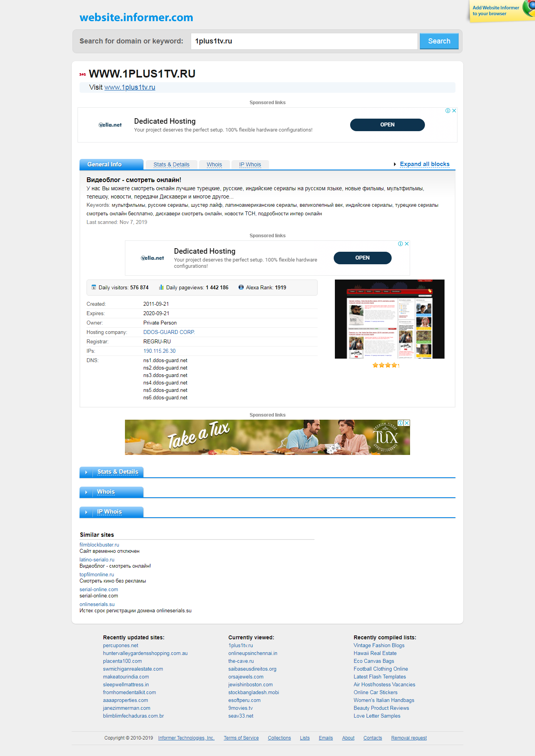Open the Hawaii Real Estate list
The height and width of the screenshot is (756, 535).
(x=375, y=653)
